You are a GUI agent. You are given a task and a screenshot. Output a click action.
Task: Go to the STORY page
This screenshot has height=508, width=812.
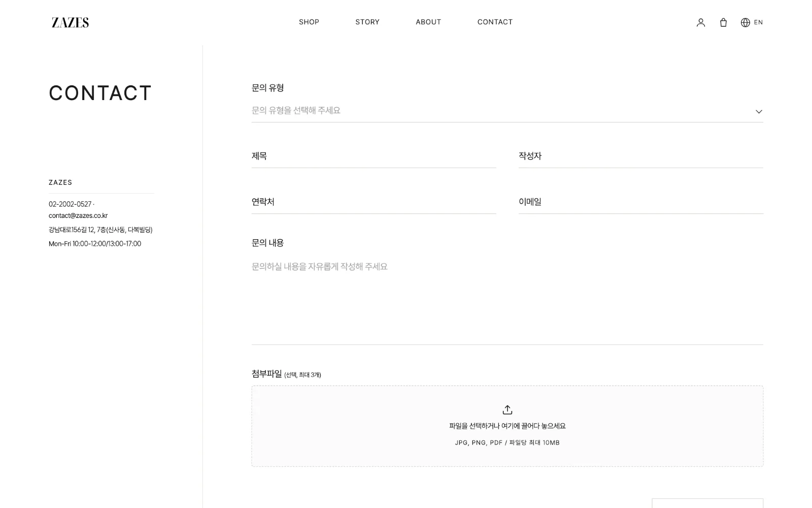(367, 22)
